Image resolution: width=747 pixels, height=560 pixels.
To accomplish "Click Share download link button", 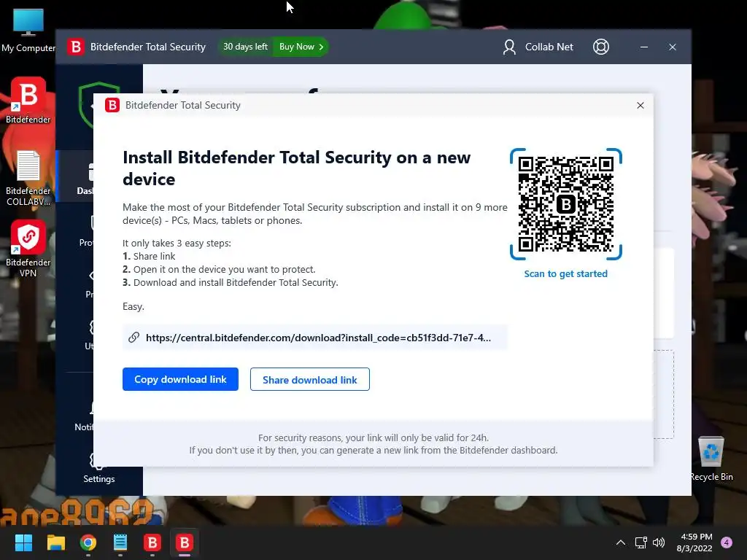I will (x=309, y=379).
